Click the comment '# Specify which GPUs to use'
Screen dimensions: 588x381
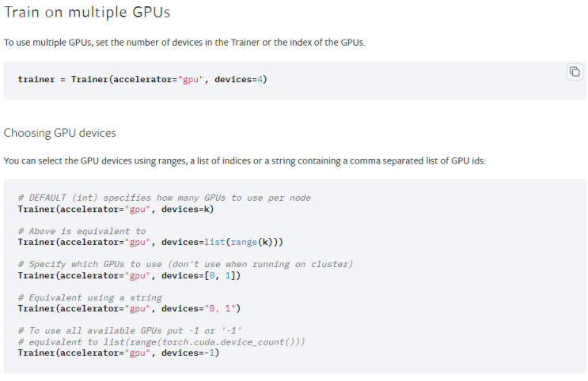pyautogui.click(x=185, y=264)
